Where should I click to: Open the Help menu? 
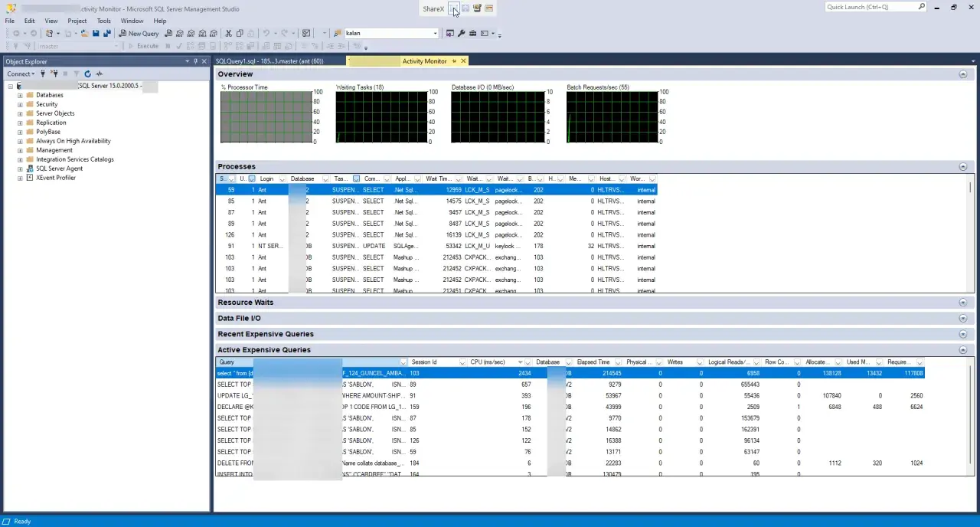tap(159, 21)
